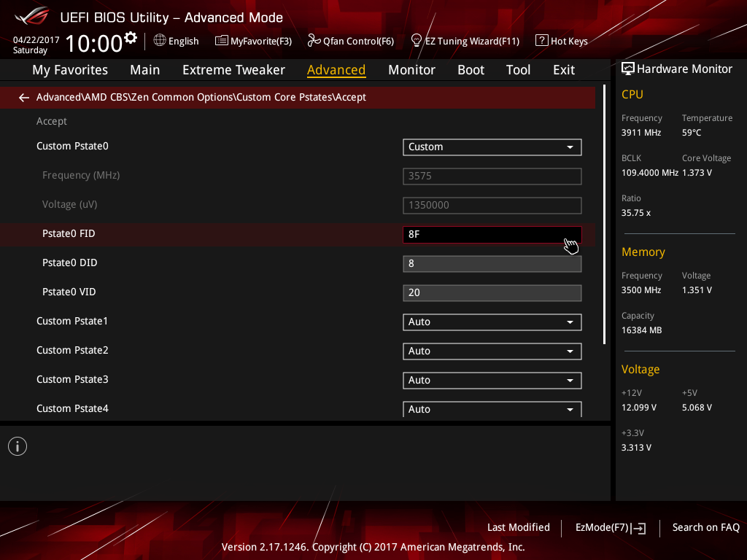Click the info icon in help panel
This screenshot has width=747, height=560.
18,446
